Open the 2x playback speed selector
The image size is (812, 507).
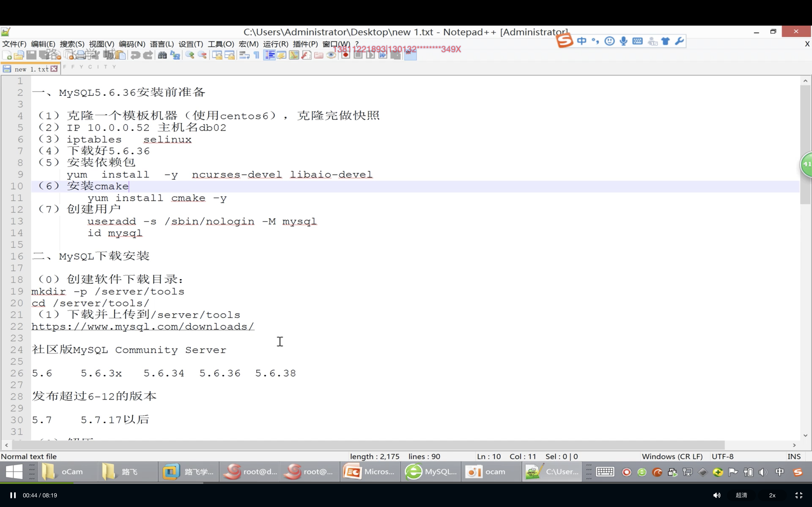click(x=772, y=495)
